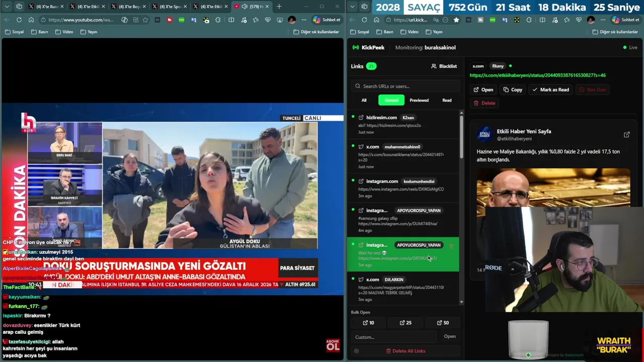Image resolution: width=644 pixels, height=362 pixels.
Task: Click the red ABONE OL subscribe badge
Action: click(333, 345)
